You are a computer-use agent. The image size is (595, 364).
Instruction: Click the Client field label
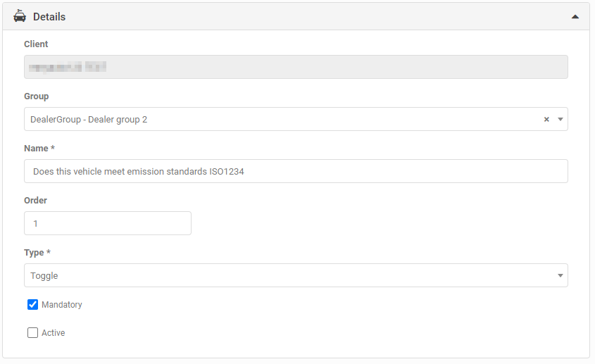[36, 44]
